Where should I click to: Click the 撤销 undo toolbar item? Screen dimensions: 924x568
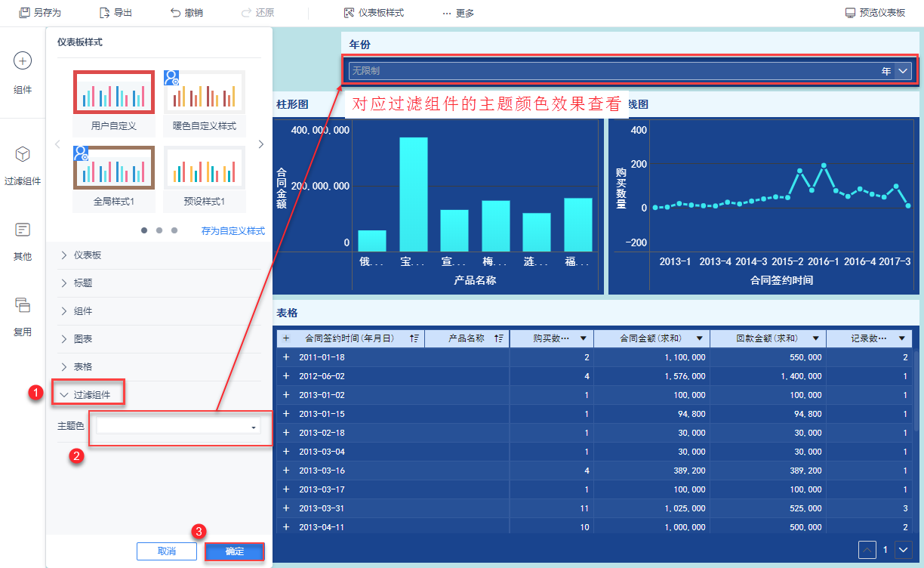coord(186,13)
